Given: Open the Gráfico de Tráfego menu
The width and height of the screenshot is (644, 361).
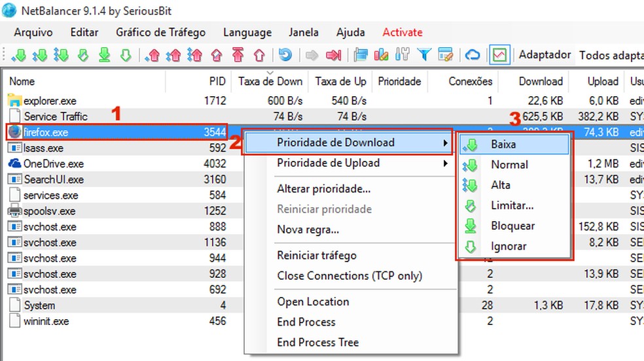Looking at the screenshot, I should pos(160,33).
